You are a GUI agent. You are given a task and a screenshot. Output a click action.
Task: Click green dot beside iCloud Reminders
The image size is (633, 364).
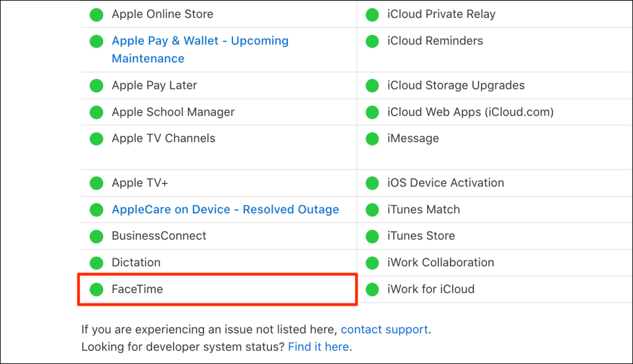(x=372, y=41)
